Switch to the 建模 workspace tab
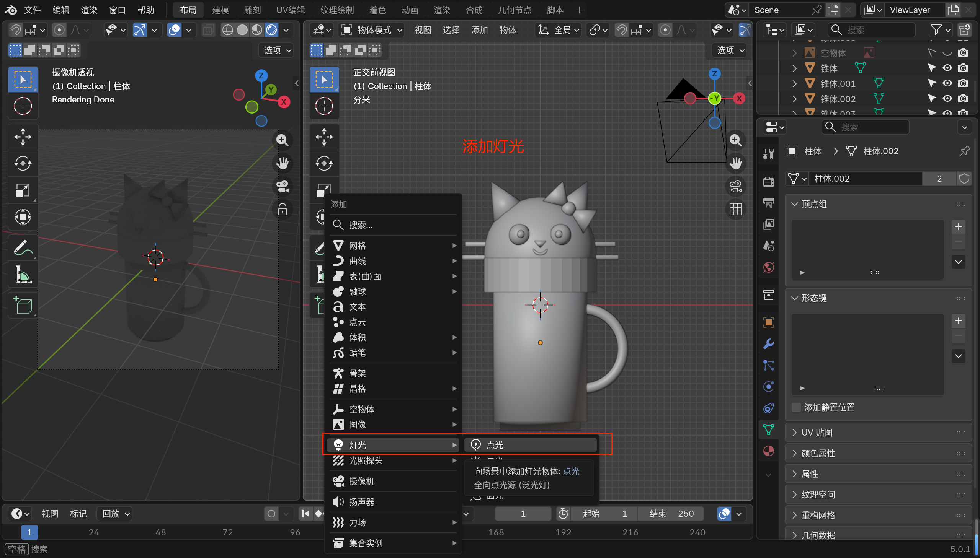 [x=220, y=10]
